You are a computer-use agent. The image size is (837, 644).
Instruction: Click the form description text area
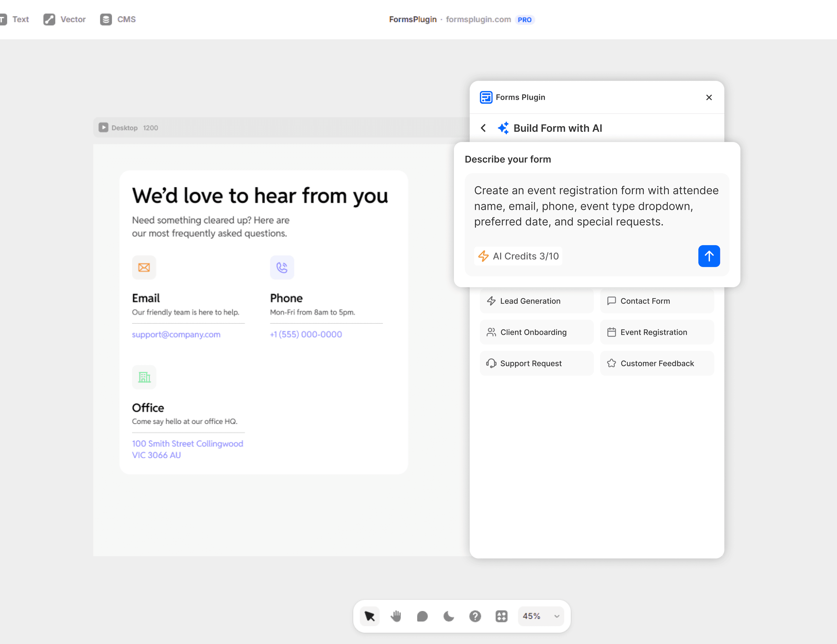(x=596, y=206)
